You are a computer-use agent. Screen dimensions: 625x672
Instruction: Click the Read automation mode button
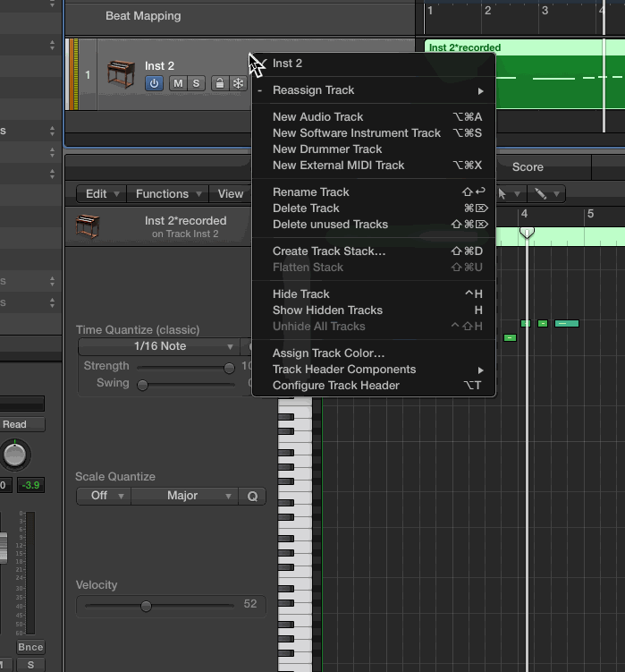[15, 424]
